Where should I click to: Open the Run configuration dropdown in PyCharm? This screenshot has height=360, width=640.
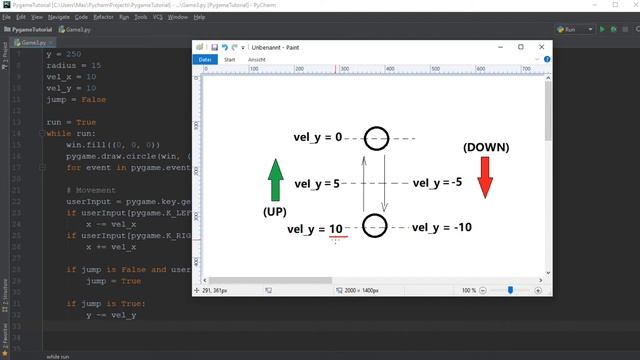[x=575, y=29]
